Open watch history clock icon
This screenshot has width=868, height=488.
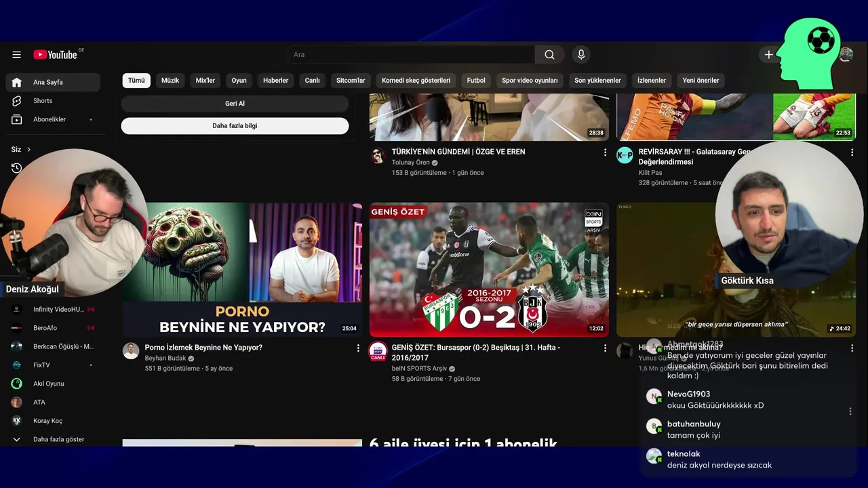(x=17, y=168)
